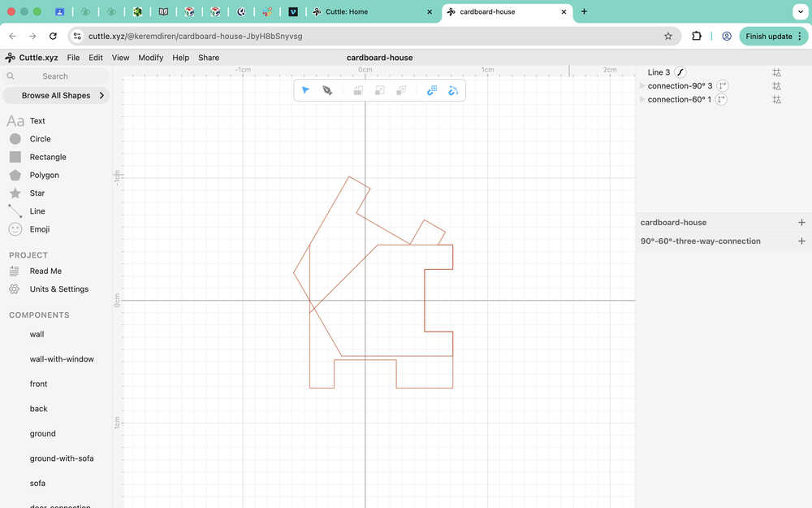Expand the connection-60° 1 layer
This screenshot has height=508, width=812.
coord(642,99)
